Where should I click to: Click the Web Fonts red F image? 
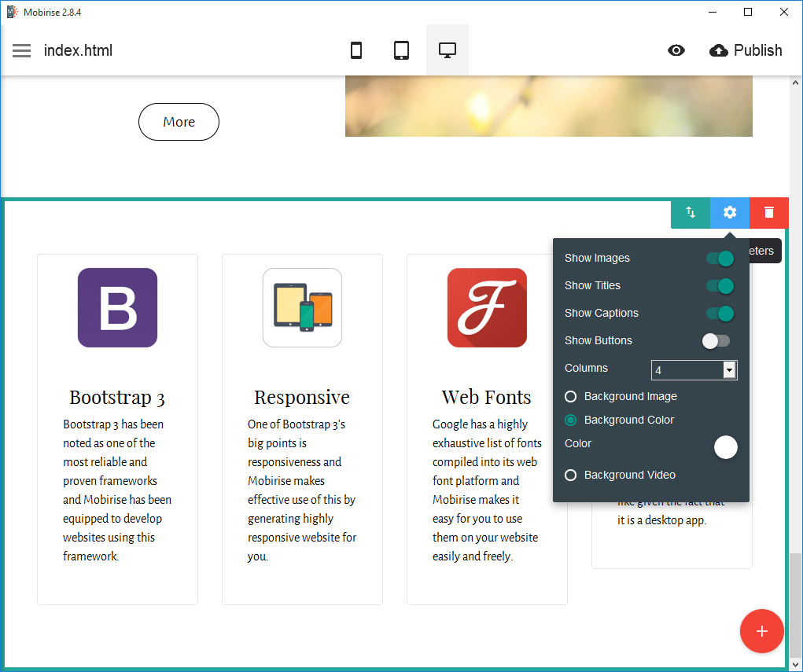pyautogui.click(x=487, y=307)
